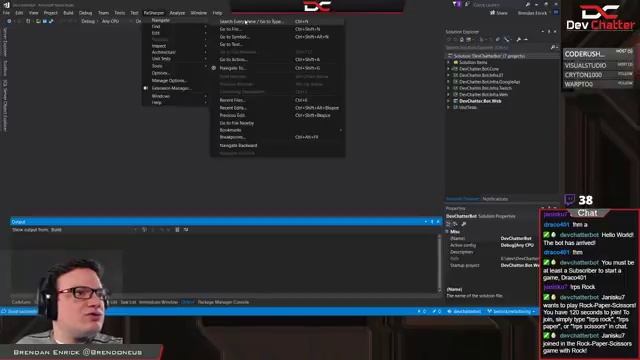Image resolution: width=640 pixels, height=360 pixels.
Task: Click Visual Studio logo icon
Action: tap(6, 5)
